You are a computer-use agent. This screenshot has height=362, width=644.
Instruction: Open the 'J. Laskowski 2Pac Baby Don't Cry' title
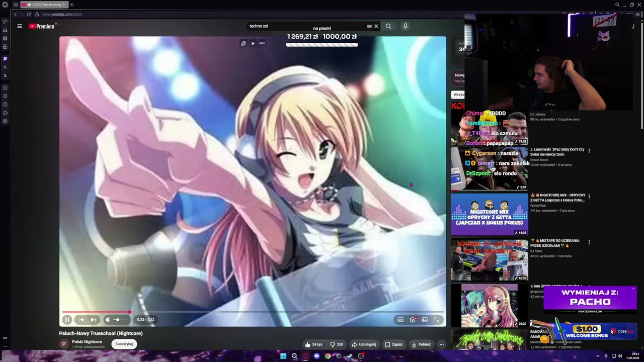pyautogui.click(x=557, y=152)
